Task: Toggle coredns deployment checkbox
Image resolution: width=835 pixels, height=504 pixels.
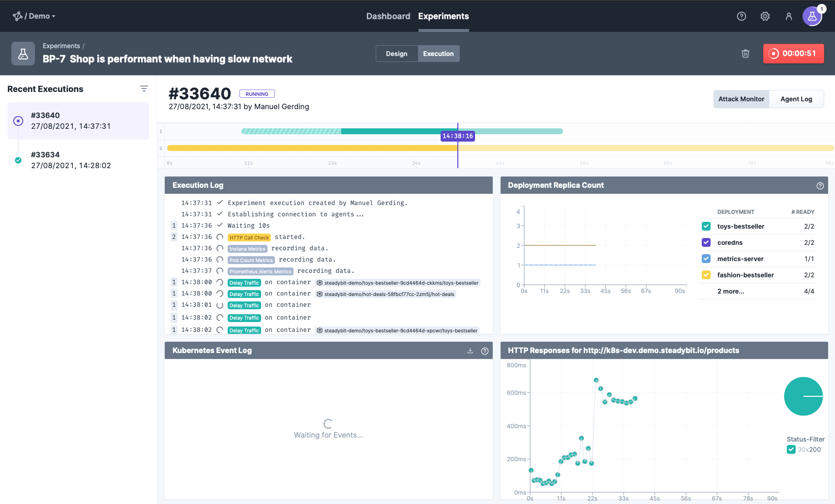Action: tap(706, 242)
